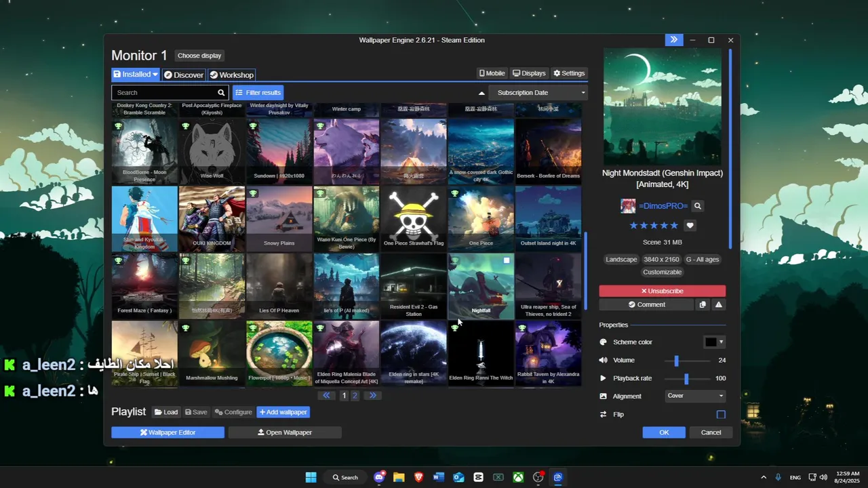The height and width of the screenshot is (488, 868).
Task: Open Outlook from the taskbar
Action: coord(458,477)
